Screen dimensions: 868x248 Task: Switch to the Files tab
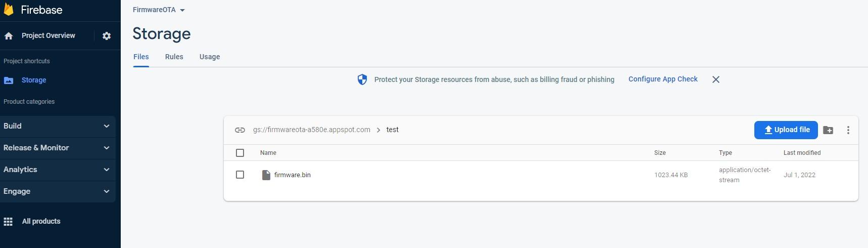click(141, 57)
